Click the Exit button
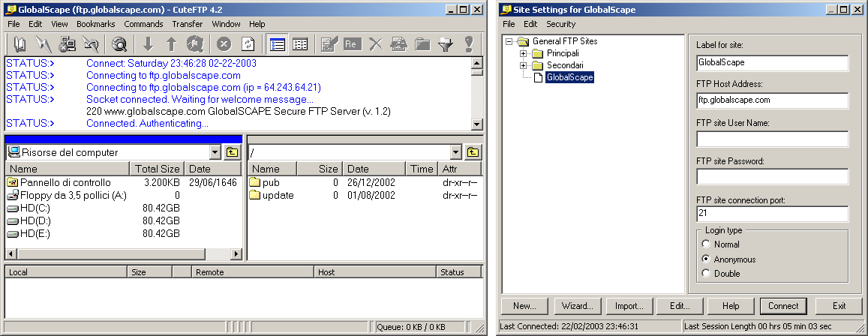Viewport: 868px width, 336px height. click(x=839, y=305)
